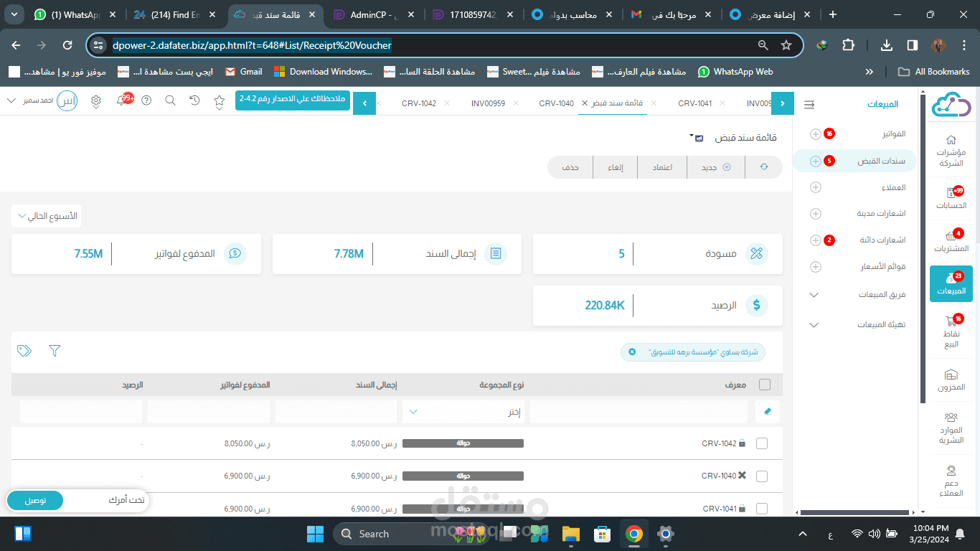Add debit note via plus next to اشعارات مدينة
980x551 pixels.
pos(816,214)
